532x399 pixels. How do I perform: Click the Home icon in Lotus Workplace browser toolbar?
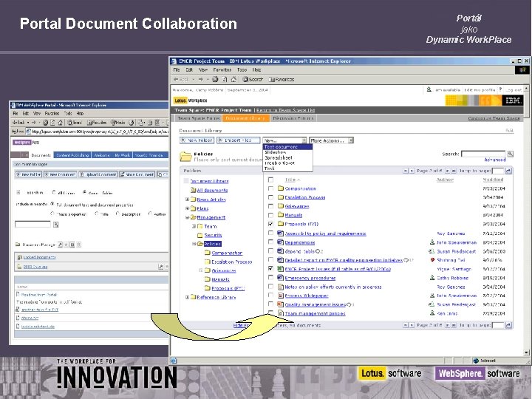point(233,79)
